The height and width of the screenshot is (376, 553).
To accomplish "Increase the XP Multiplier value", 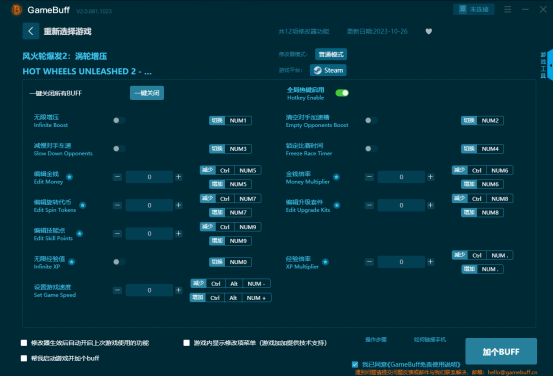I will [431, 262].
